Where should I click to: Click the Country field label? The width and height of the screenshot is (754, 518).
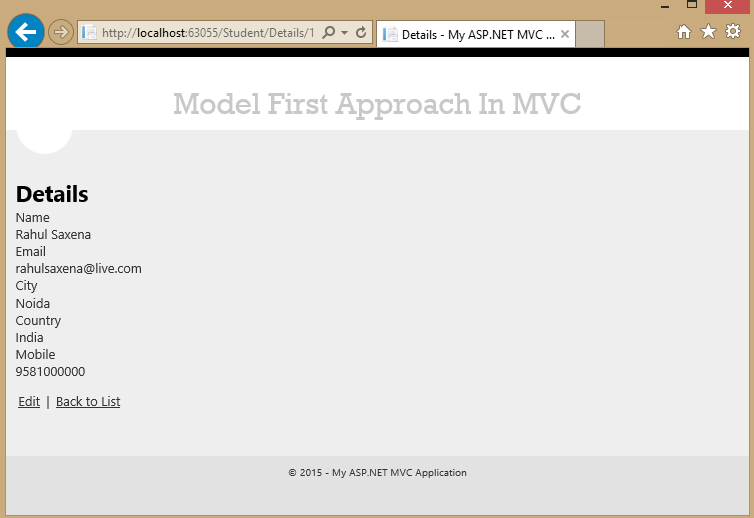tap(38, 321)
